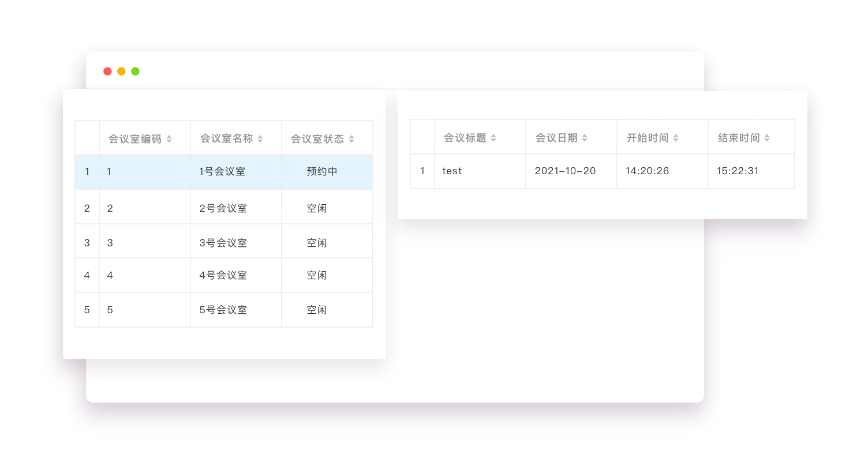Select the 5号会议室 name cell
Screen dimensions: 868x473
236,310
